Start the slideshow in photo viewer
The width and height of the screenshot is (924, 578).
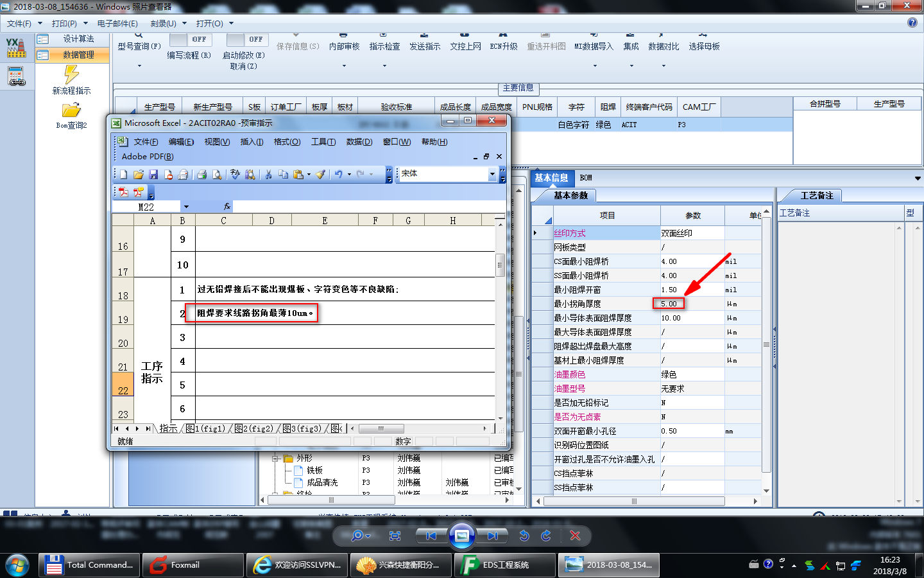tap(461, 536)
